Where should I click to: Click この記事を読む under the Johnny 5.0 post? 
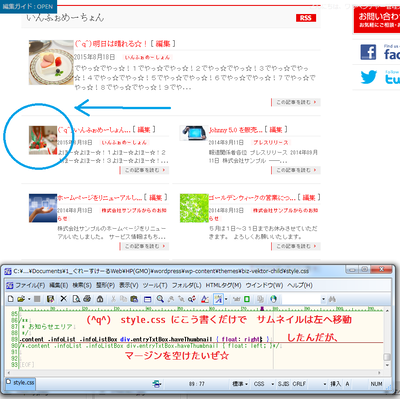pos(296,170)
